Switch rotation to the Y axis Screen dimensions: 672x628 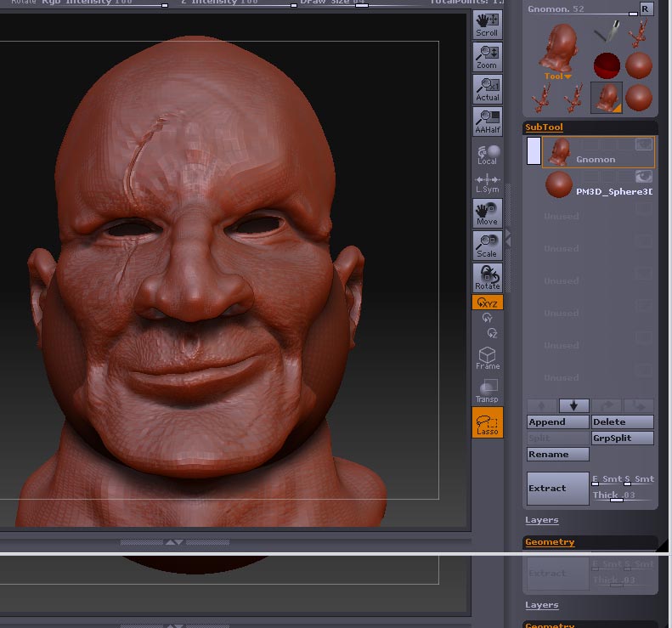(487, 318)
